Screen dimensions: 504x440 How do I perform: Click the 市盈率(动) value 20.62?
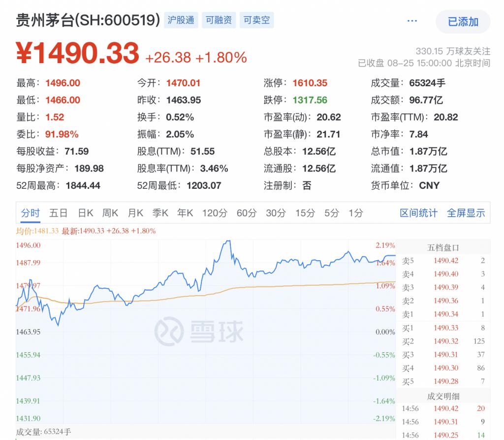click(x=329, y=117)
